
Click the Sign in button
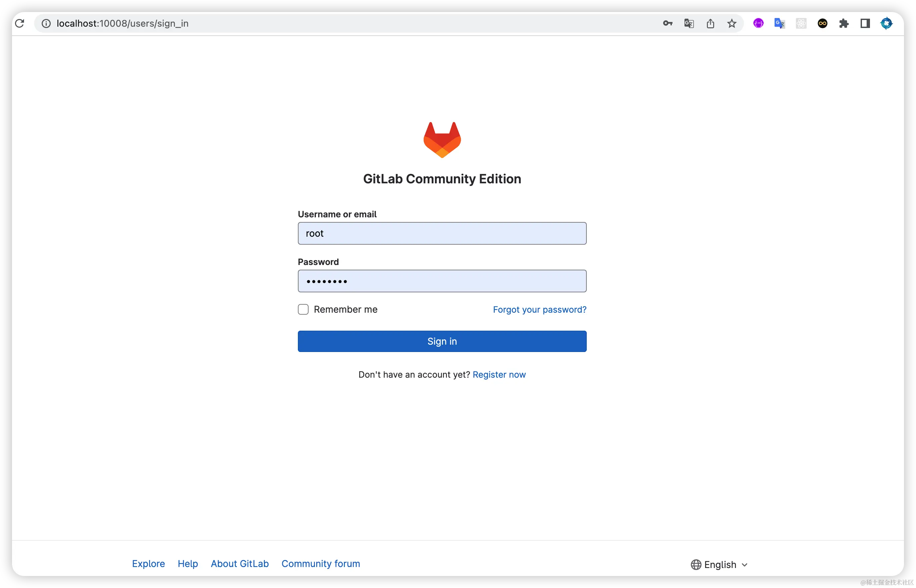pyautogui.click(x=442, y=341)
